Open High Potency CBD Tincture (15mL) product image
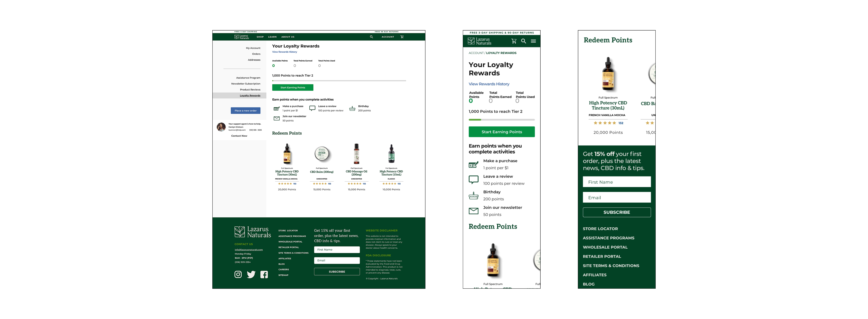Viewport: 868px width, 319px height. click(x=391, y=154)
